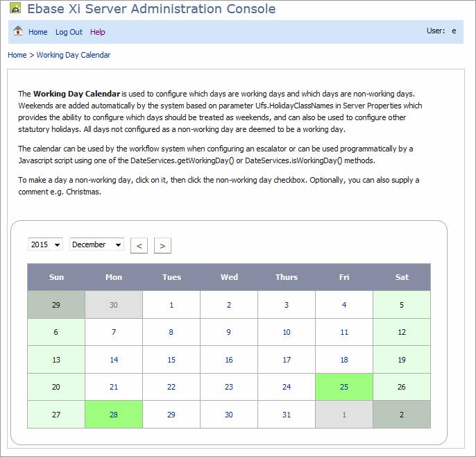Advance to next month arrow button
Screen dimensions: 476x457
pos(162,245)
